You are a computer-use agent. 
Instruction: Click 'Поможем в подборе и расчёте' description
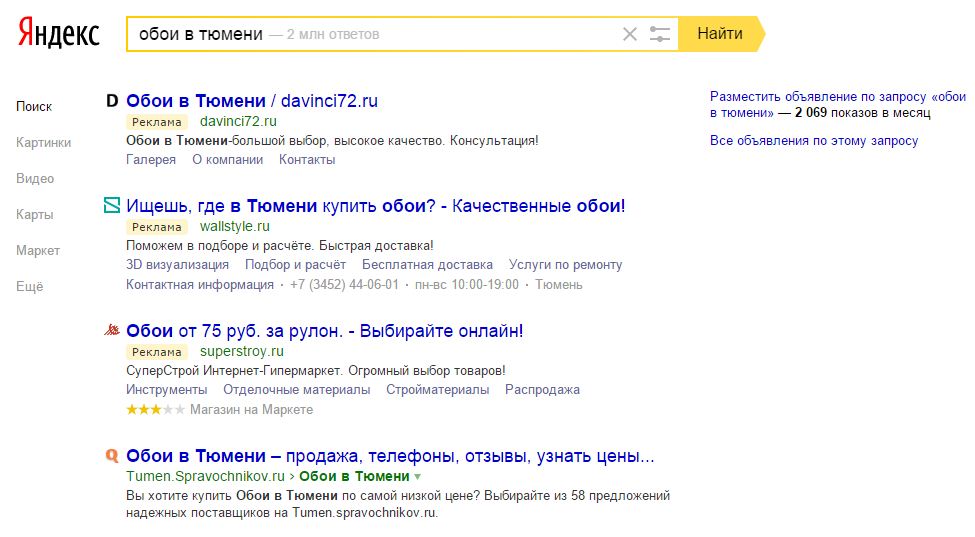click(280, 246)
